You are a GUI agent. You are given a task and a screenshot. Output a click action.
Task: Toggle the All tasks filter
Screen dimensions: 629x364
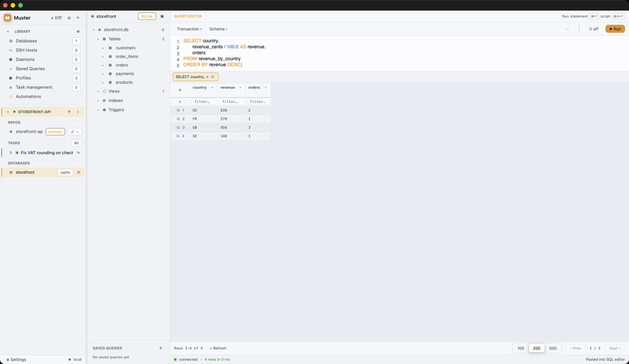(x=76, y=143)
